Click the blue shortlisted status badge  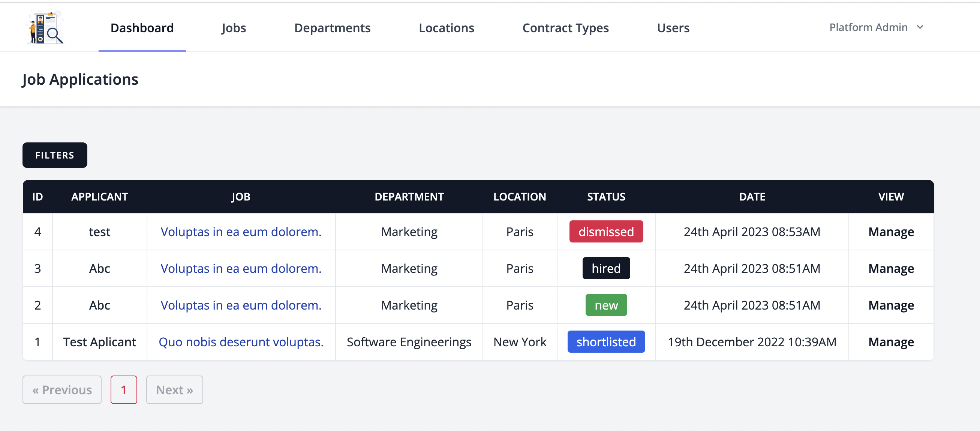[x=605, y=342]
